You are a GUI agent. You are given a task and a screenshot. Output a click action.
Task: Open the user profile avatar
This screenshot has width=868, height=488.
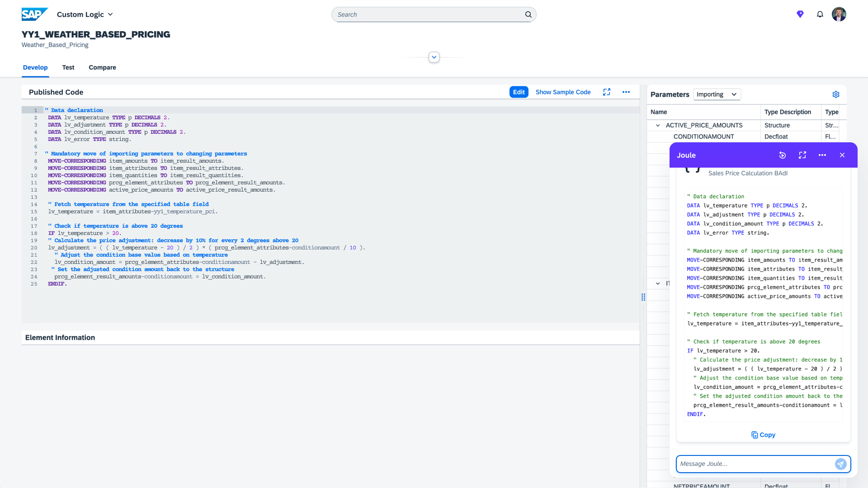[x=839, y=14]
